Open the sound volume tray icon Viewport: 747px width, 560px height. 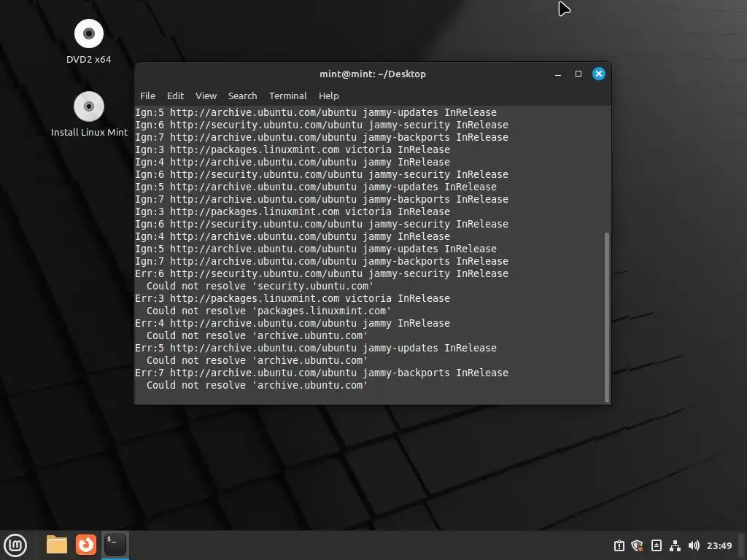(694, 545)
